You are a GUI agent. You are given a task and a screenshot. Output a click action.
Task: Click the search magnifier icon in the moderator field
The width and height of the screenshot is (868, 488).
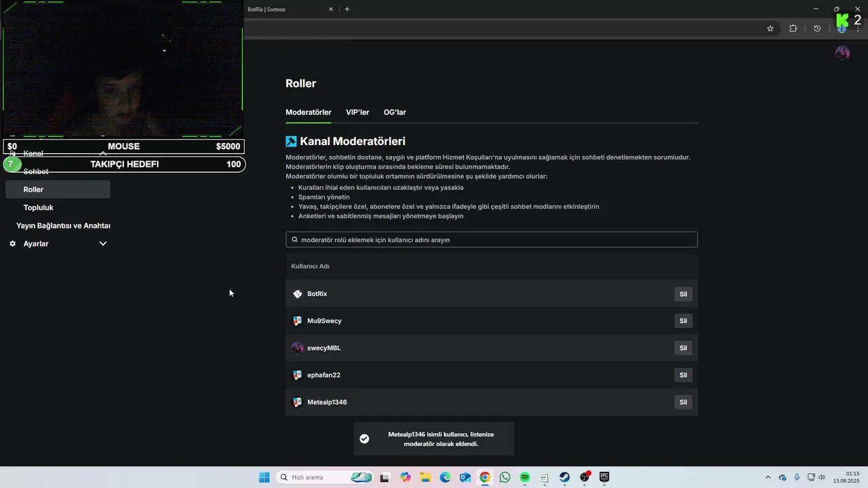[294, 240]
